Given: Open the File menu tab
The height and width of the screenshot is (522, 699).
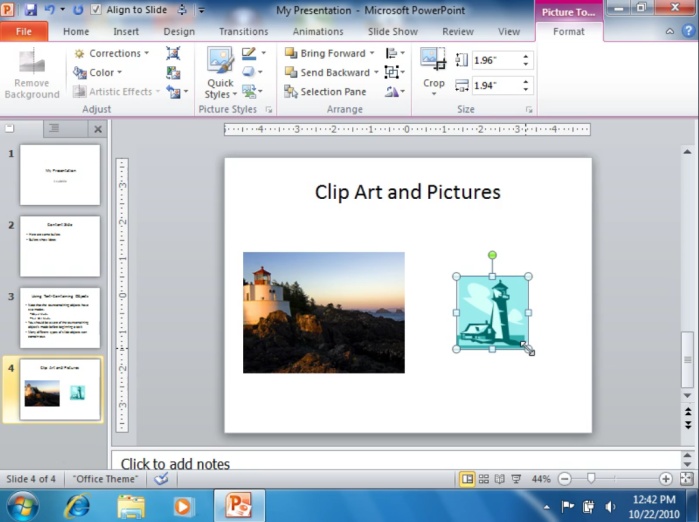Looking at the screenshot, I should [x=24, y=32].
